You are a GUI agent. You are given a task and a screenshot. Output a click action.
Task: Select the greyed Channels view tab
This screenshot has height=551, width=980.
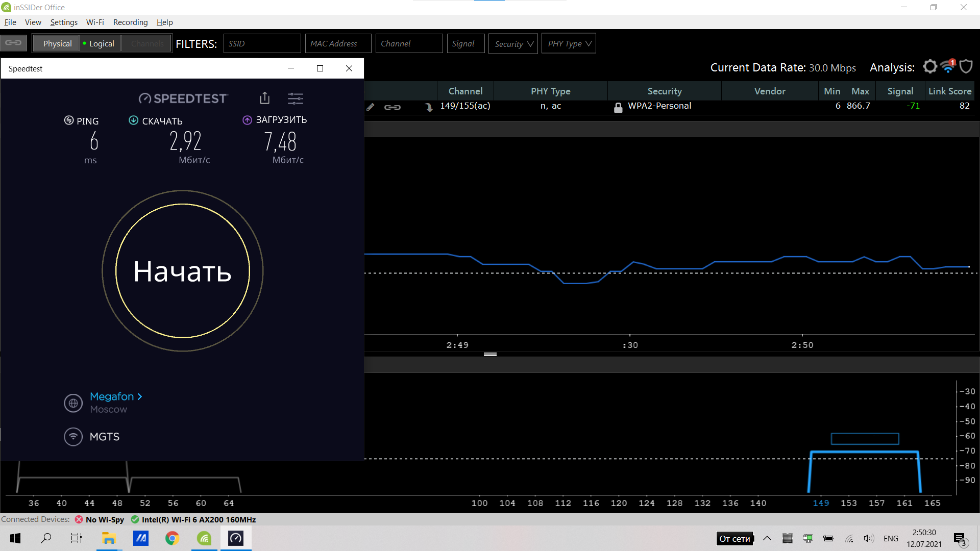pyautogui.click(x=147, y=44)
